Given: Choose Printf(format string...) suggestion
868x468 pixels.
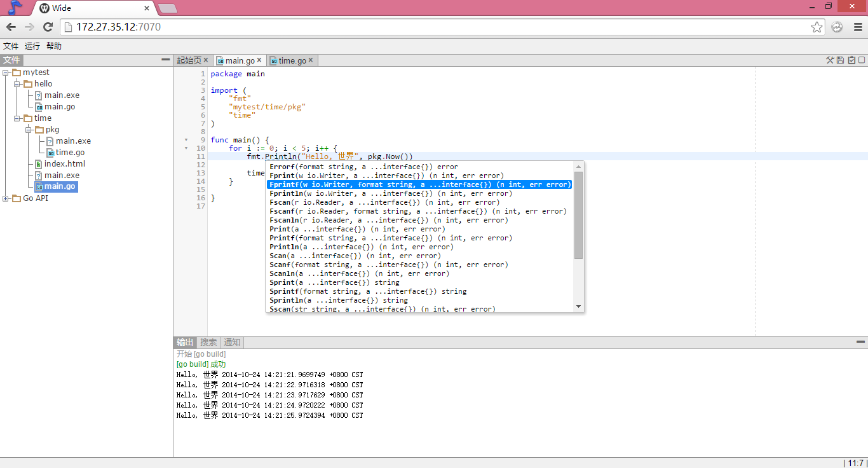Looking at the screenshot, I should [419, 238].
